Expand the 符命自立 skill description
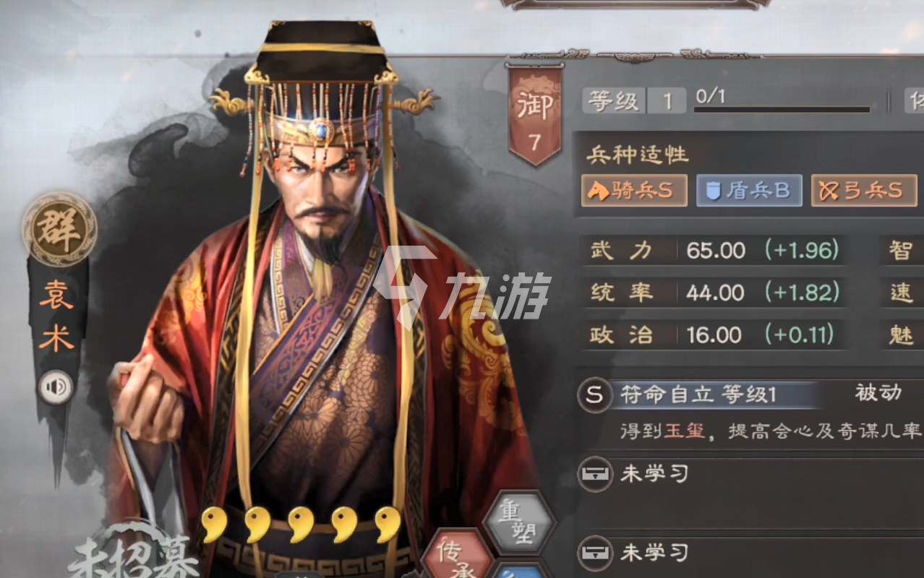This screenshot has width=924, height=578. [x=770, y=431]
